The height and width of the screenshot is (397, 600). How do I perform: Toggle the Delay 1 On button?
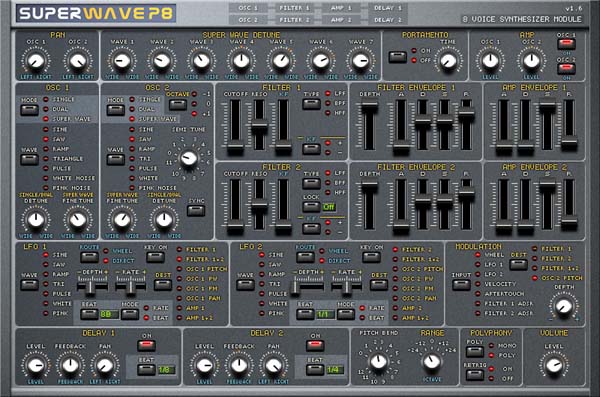coord(147,345)
